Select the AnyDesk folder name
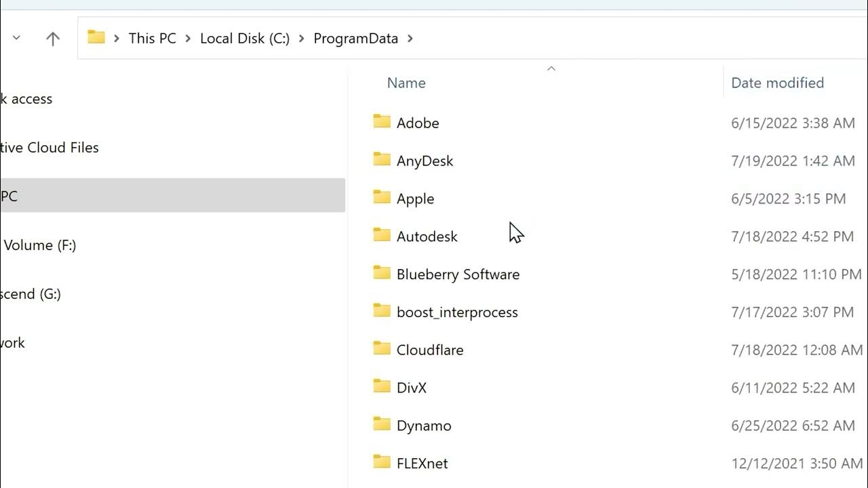The width and height of the screenshot is (868, 488). point(425,161)
